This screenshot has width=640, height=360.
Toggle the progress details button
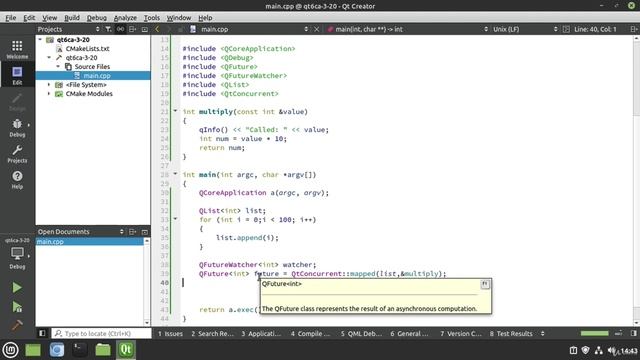pos(619,333)
